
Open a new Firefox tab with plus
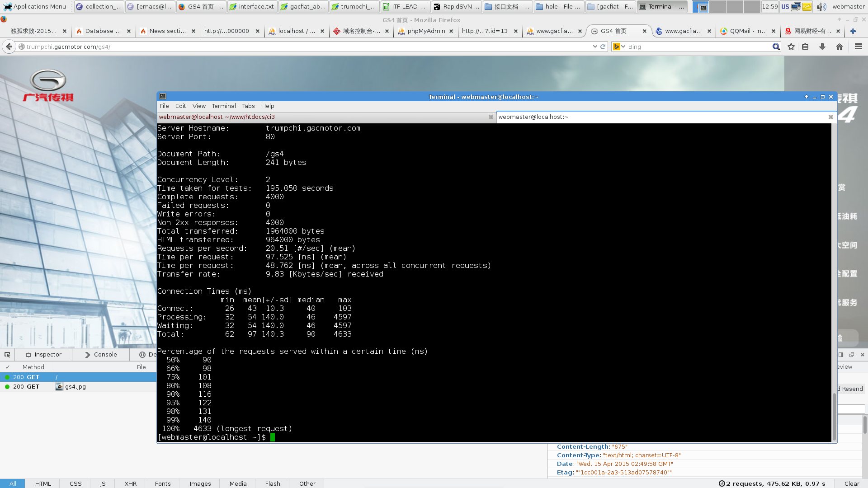pos(853,31)
